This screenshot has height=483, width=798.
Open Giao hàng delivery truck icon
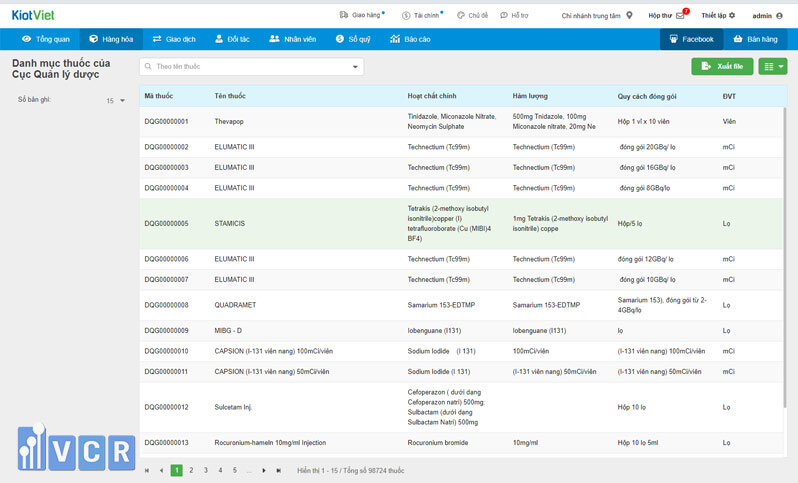pos(344,15)
